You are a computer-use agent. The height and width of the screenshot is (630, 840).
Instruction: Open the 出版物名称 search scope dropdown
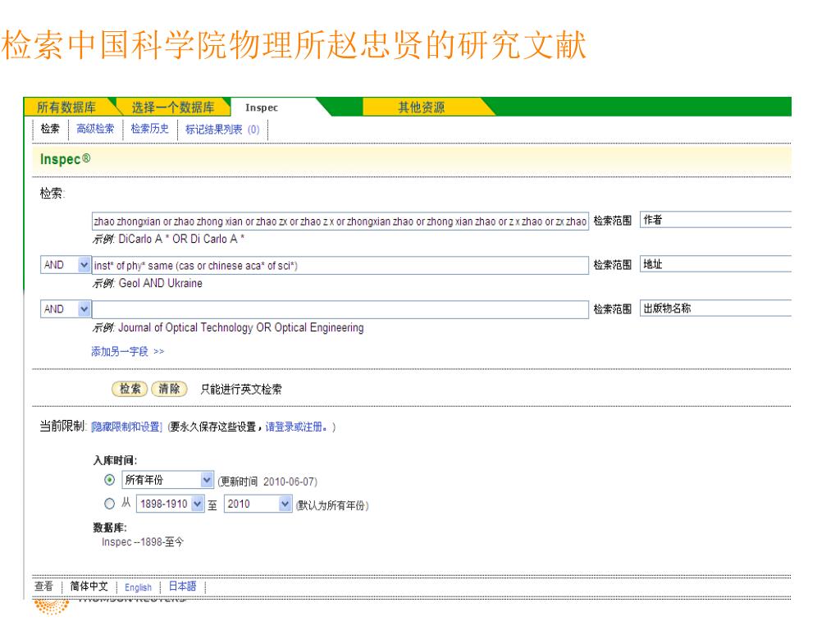pyautogui.click(x=715, y=308)
